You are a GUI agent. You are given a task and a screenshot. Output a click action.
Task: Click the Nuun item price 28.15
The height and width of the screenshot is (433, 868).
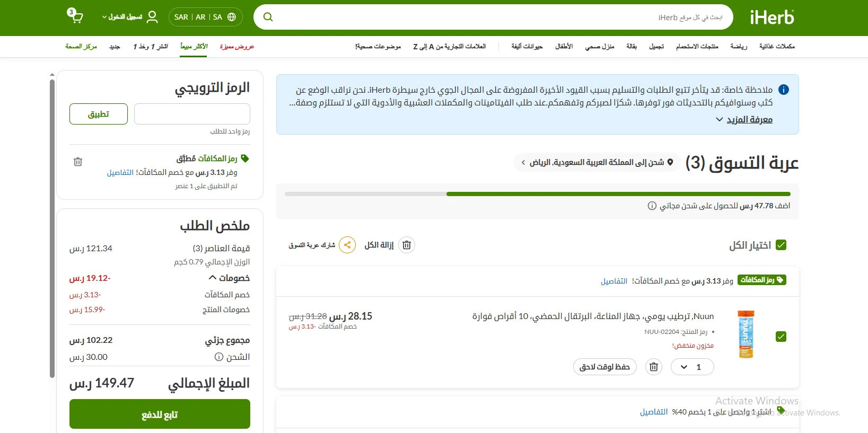[x=350, y=316]
